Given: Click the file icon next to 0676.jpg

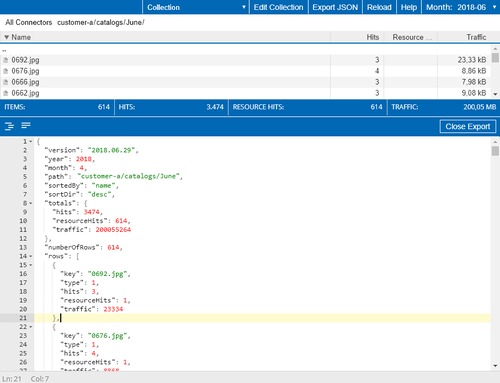Looking at the screenshot, I should (x=6, y=71).
